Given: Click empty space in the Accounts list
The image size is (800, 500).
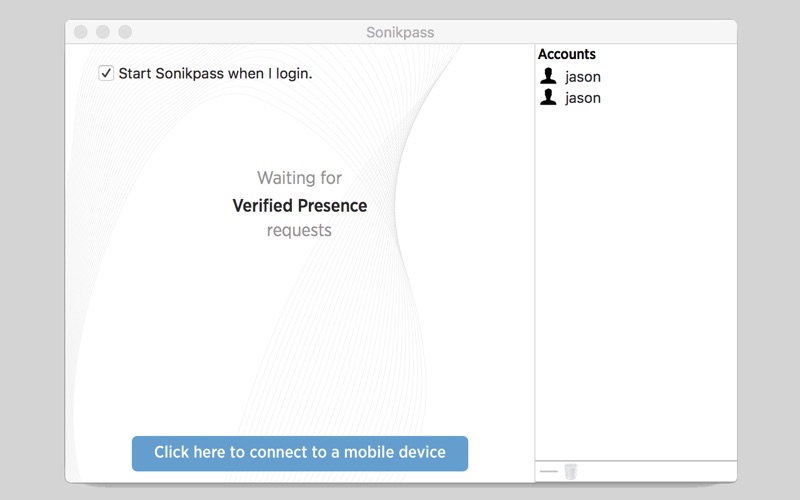Looking at the screenshot, I should coord(636,281).
